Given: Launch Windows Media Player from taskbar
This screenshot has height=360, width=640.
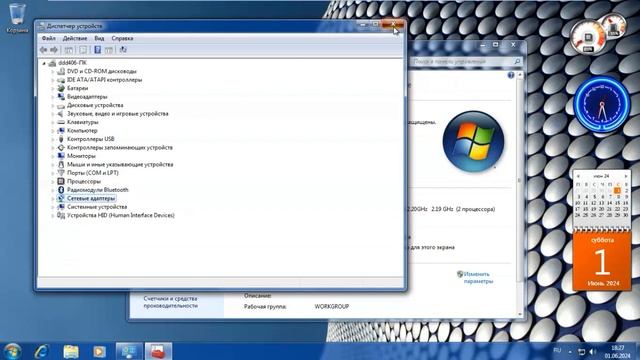Looking at the screenshot, I should pos(99,351).
